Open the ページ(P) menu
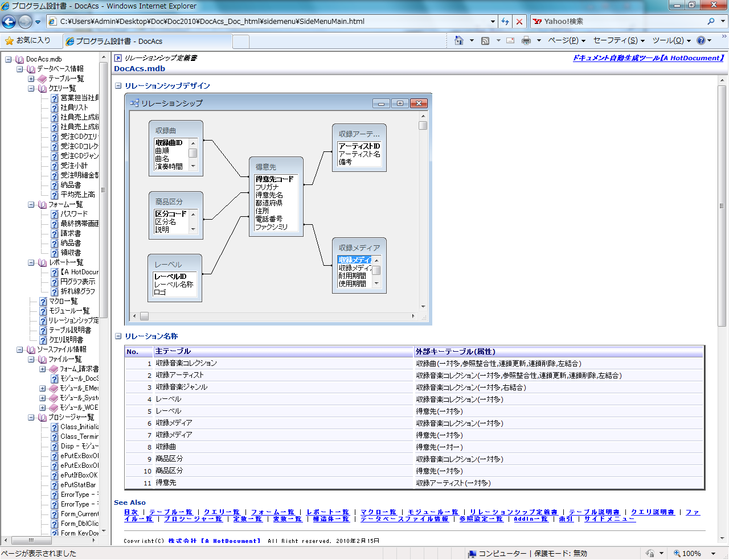Image resolution: width=729 pixels, height=560 pixels. 567,40
